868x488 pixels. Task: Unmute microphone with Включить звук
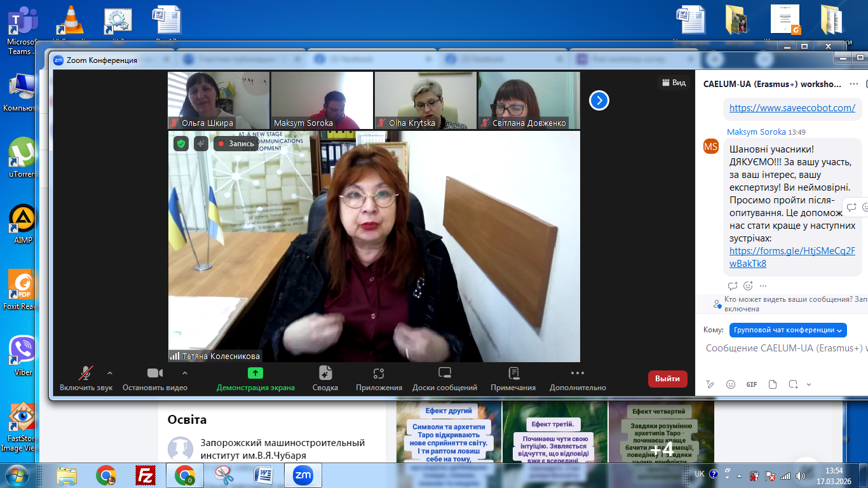click(86, 373)
